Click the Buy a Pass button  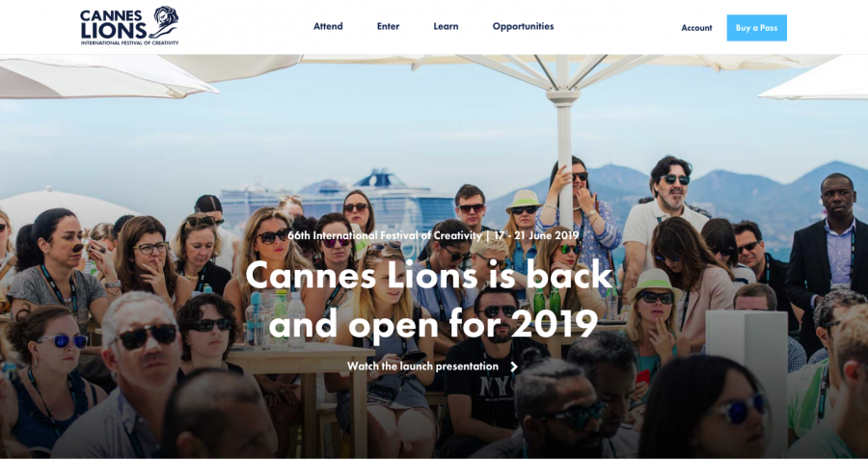[757, 28]
